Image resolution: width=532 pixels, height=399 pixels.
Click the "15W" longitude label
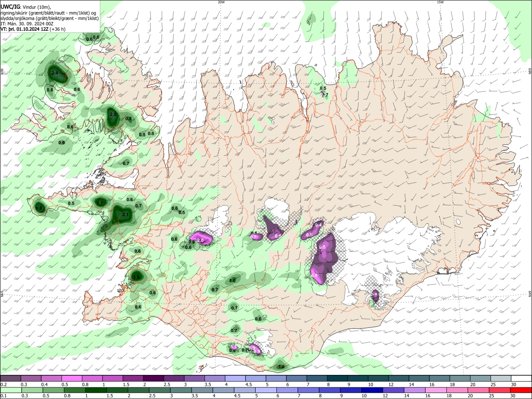coord(440,2)
